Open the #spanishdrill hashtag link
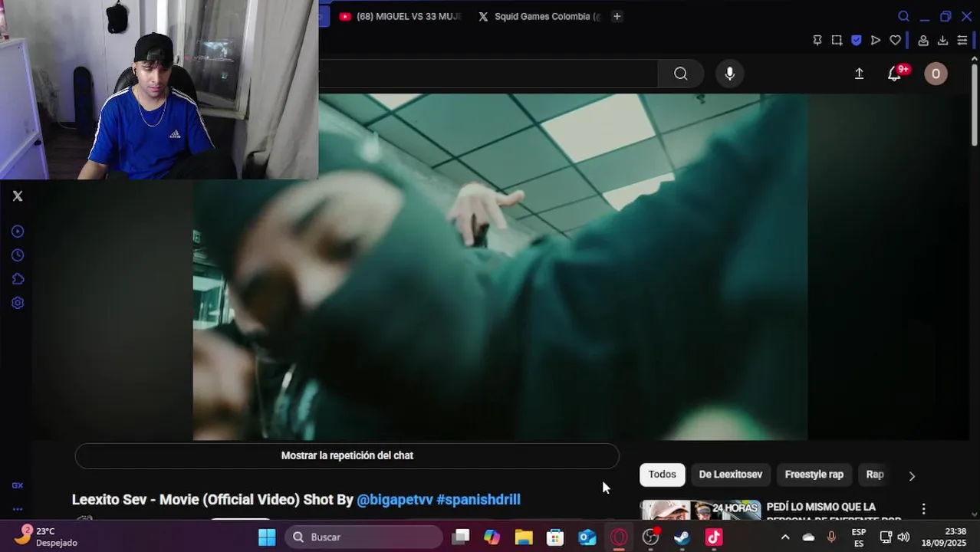The width and height of the screenshot is (980, 552). coord(478,500)
